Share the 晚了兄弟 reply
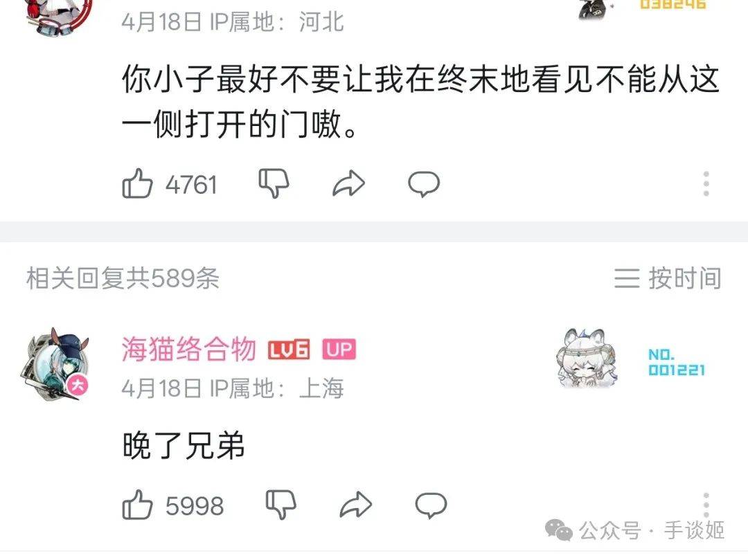Screen dimensions: 748x560 pyautogui.click(x=356, y=505)
